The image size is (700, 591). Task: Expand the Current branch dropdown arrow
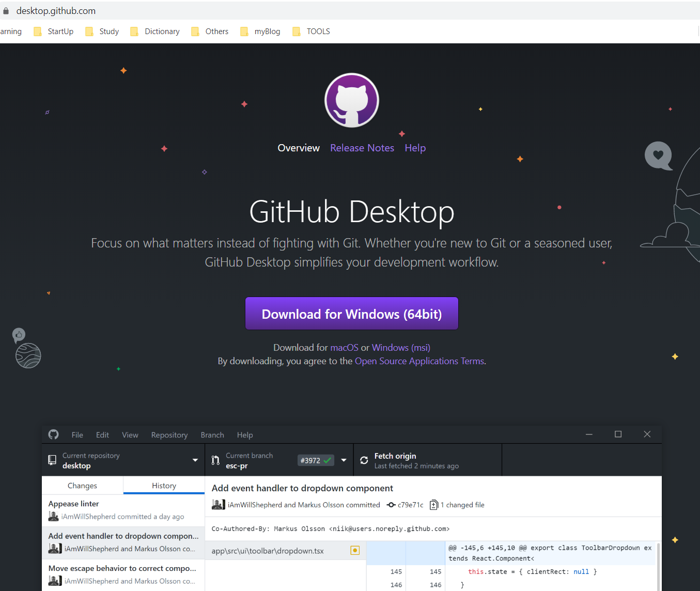[344, 460]
